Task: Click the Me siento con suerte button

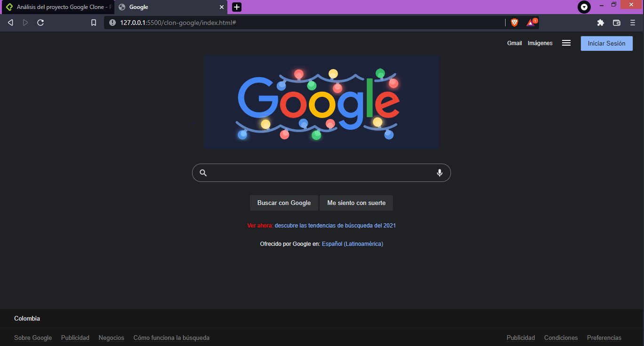Action: (356, 203)
